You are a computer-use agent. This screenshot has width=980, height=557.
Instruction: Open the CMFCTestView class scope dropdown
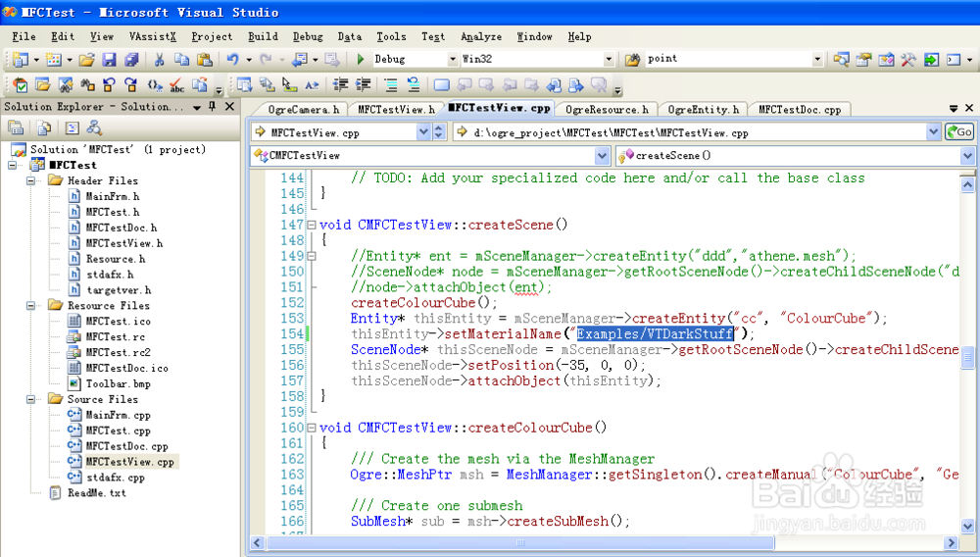coord(602,155)
